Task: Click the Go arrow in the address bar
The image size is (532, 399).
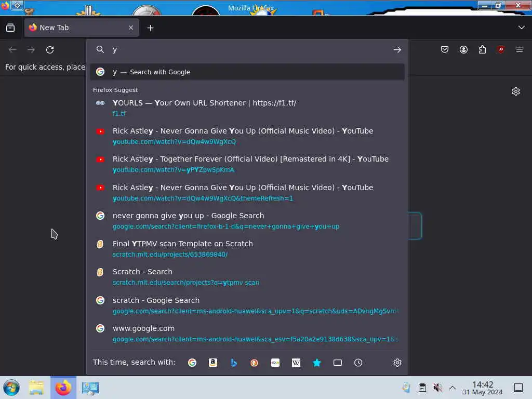Action: pos(397,49)
